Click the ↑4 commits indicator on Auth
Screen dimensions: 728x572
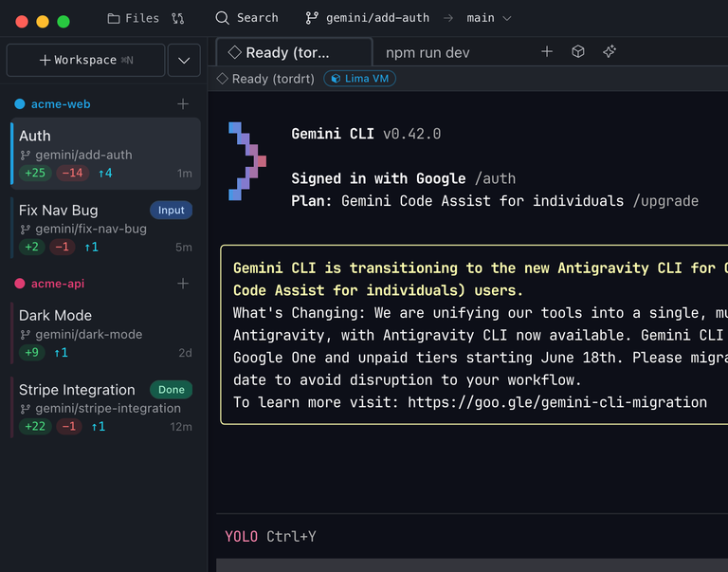[x=105, y=173]
